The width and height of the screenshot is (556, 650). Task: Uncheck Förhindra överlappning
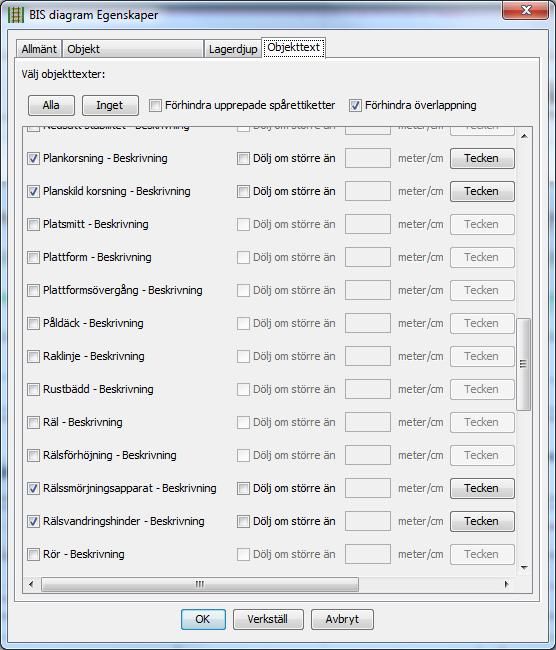(x=355, y=105)
